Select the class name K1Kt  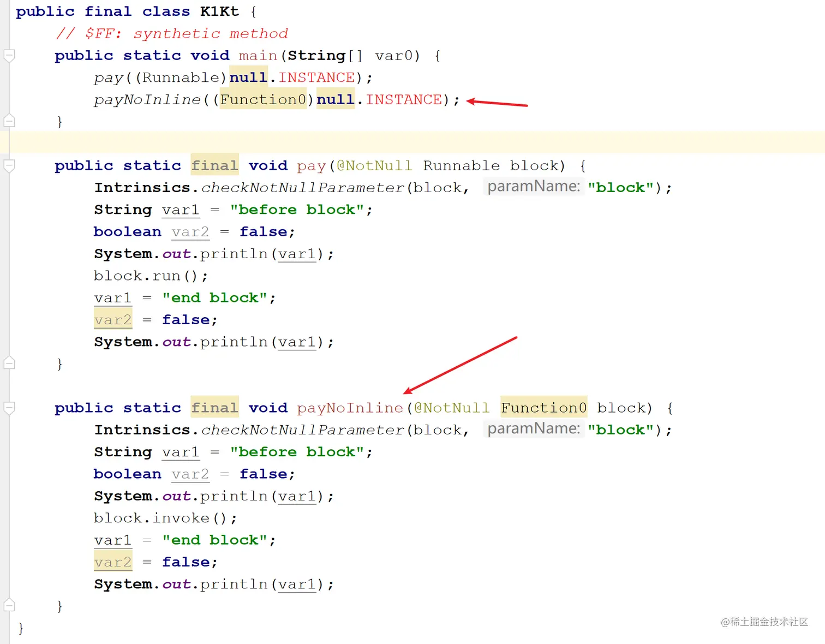[x=219, y=11]
